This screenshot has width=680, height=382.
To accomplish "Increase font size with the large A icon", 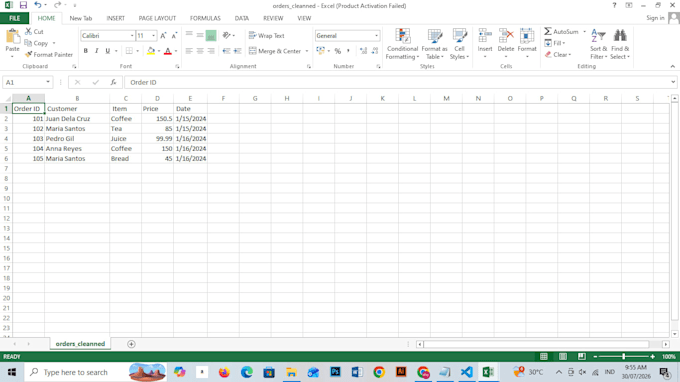I will [x=163, y=36].
